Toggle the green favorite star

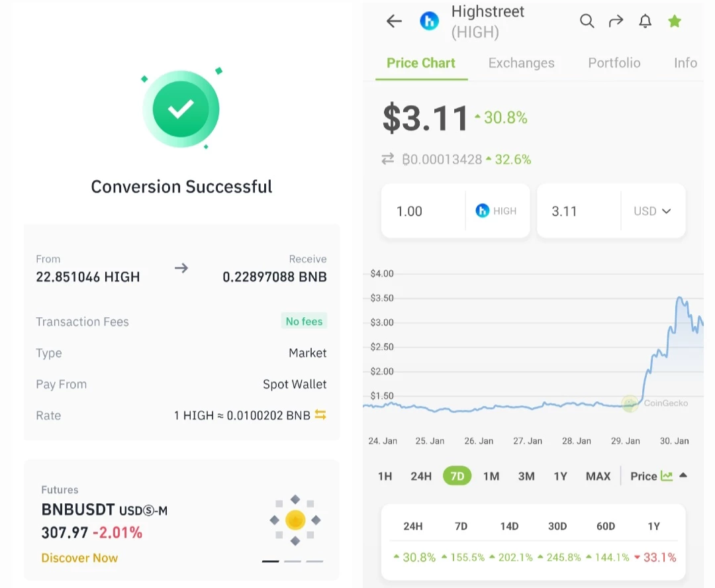coord(675,21)
